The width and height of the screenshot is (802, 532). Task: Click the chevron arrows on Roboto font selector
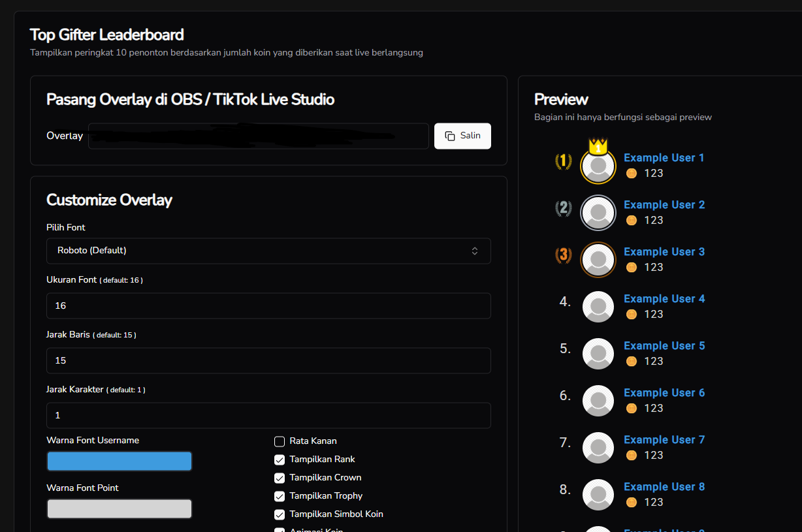475,251
